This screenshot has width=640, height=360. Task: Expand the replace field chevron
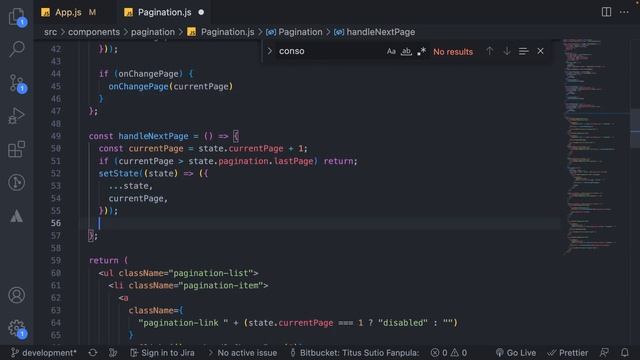(x=269, y=51)
